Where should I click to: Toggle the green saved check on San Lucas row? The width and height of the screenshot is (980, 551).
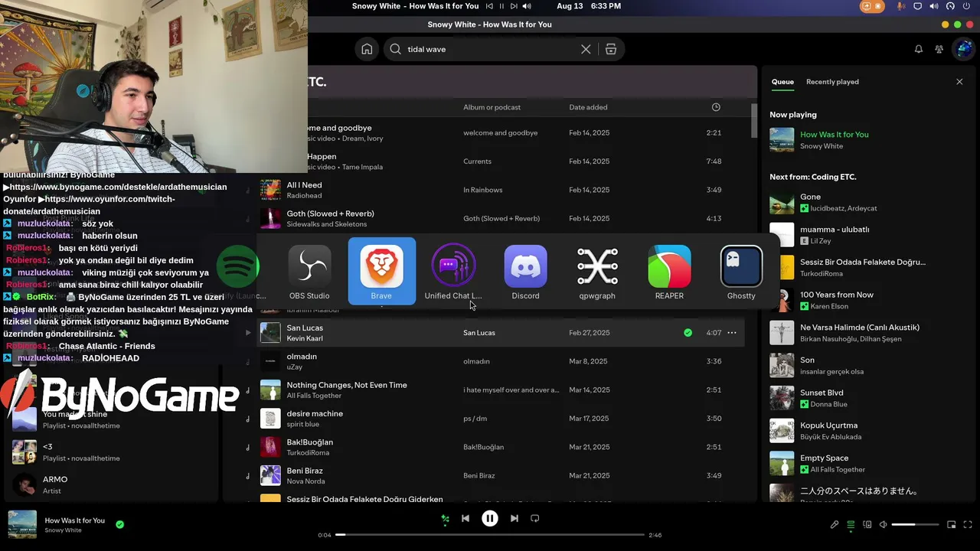(688, 333)
